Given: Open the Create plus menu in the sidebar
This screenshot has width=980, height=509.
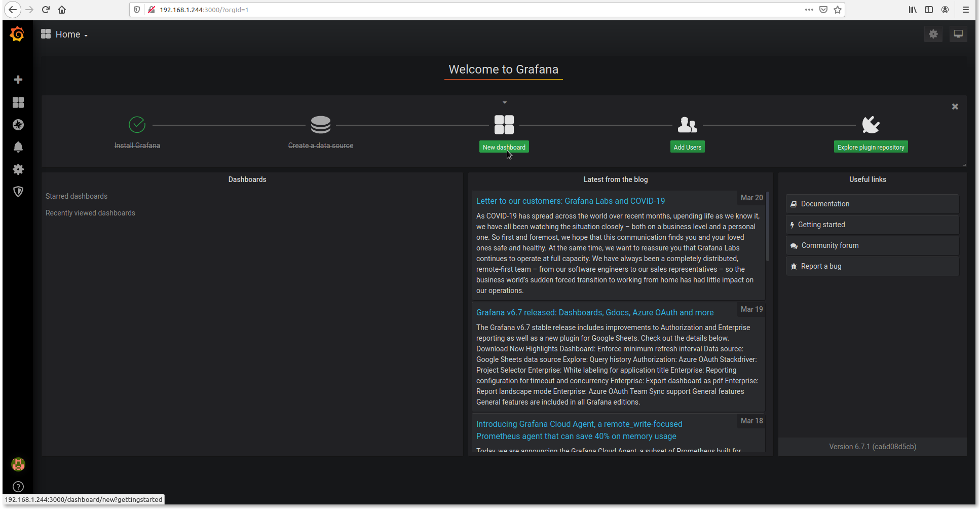Looking at the screenshot, I should click(18, 80).
